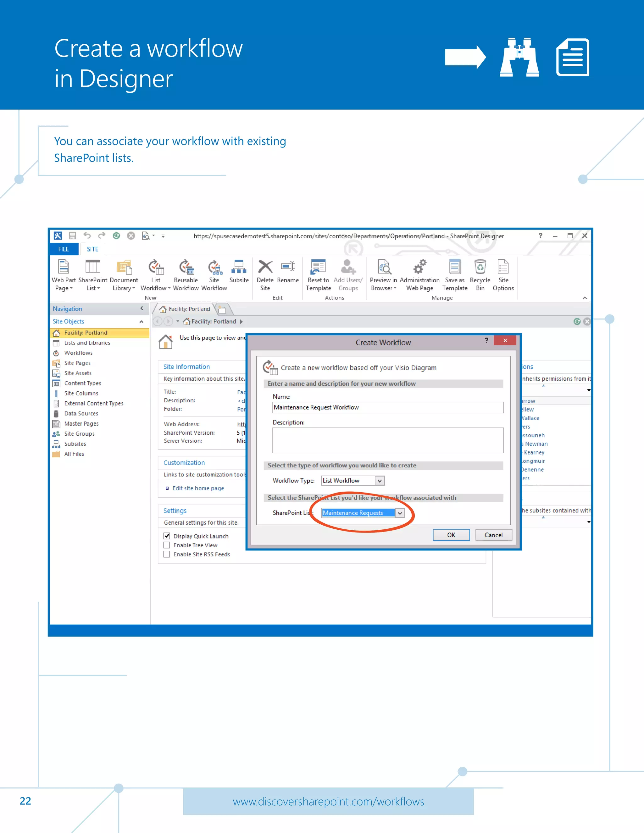Open Site Options icon
The height and width of the screenshot is (833, 644).
pyautogui.click(x=503, y=267)
